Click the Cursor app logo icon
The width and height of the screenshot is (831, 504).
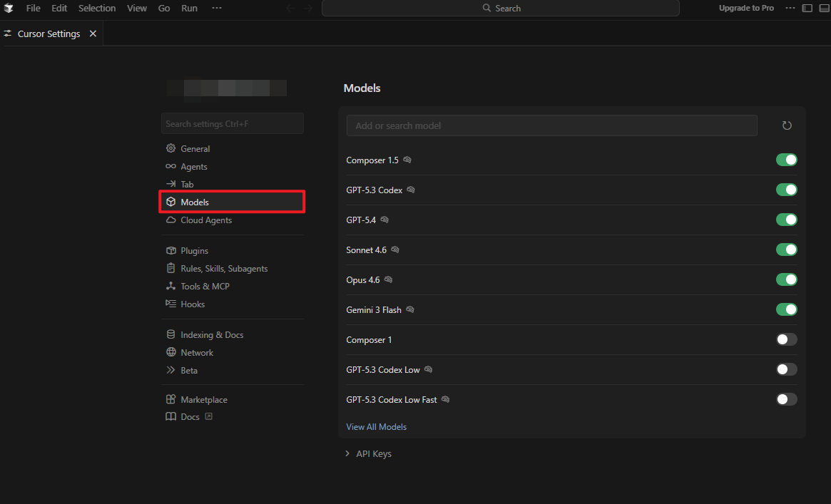point(9,8)
